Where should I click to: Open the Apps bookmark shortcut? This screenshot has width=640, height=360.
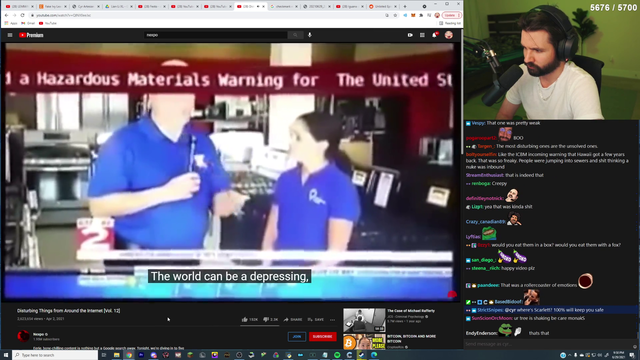11,23
